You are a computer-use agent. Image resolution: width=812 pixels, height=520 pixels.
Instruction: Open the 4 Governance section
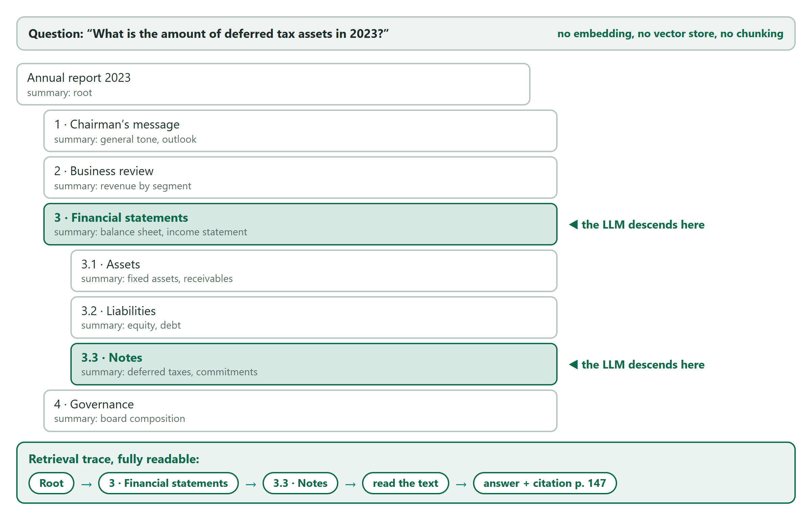click(300, 411)
